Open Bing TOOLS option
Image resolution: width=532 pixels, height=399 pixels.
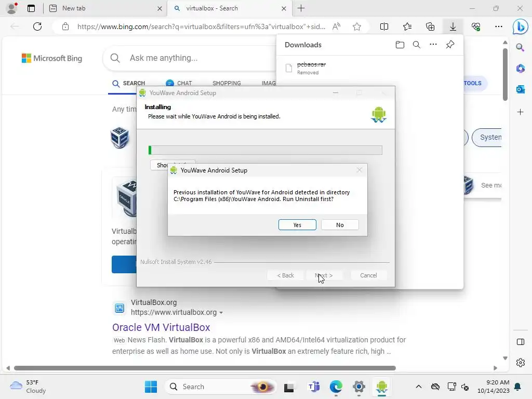point(473,83)
